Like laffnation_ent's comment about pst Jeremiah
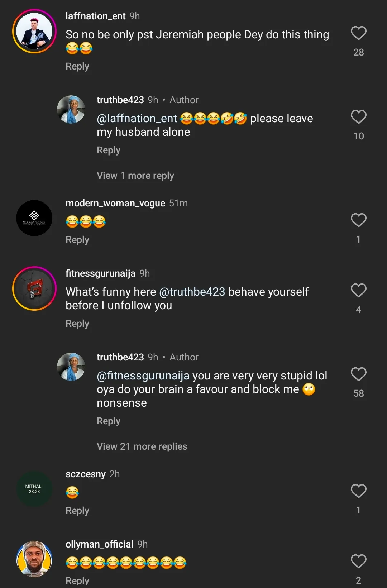Viewport: 387px width, 588px height. [x=358, y=33]
